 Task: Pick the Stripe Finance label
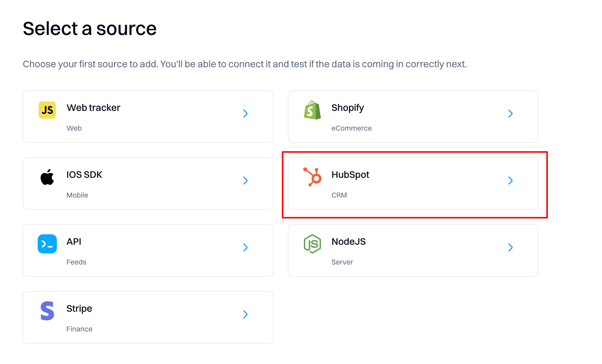pos(79,329)
